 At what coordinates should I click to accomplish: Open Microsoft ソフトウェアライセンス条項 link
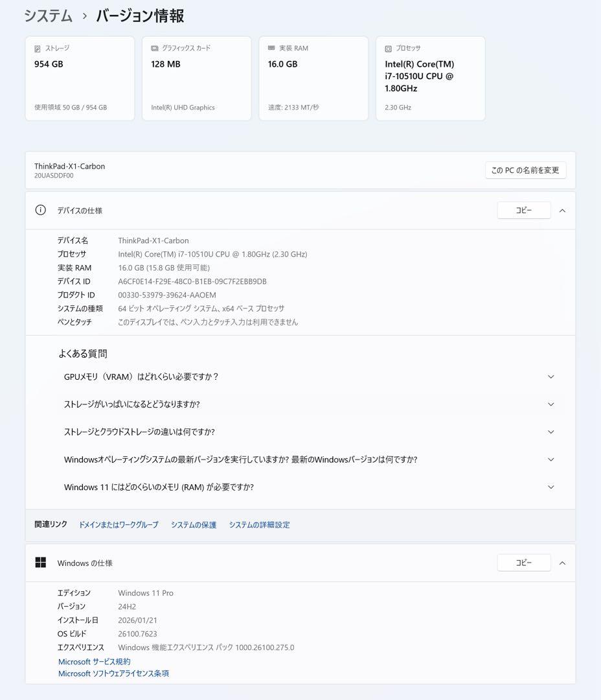click(113, 673)
